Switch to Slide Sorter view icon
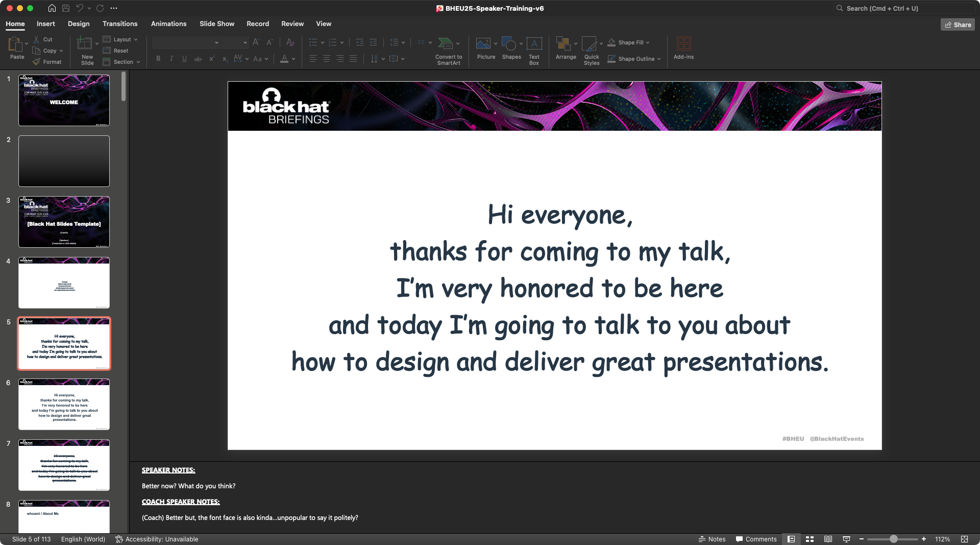Viewport: 980px width, 545px height. click(810, 539)
